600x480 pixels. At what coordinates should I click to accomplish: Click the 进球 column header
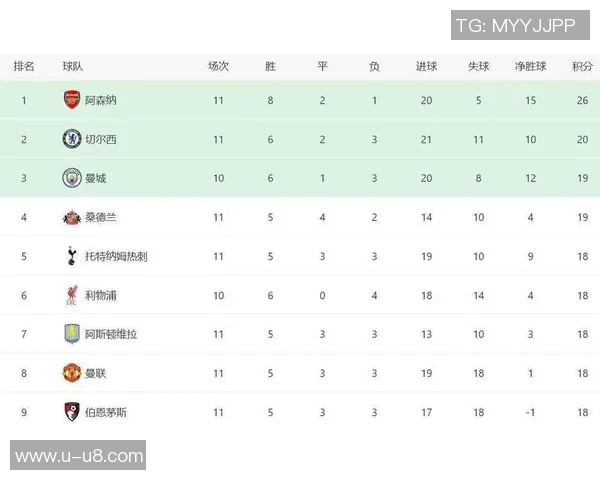pos(427,66)
